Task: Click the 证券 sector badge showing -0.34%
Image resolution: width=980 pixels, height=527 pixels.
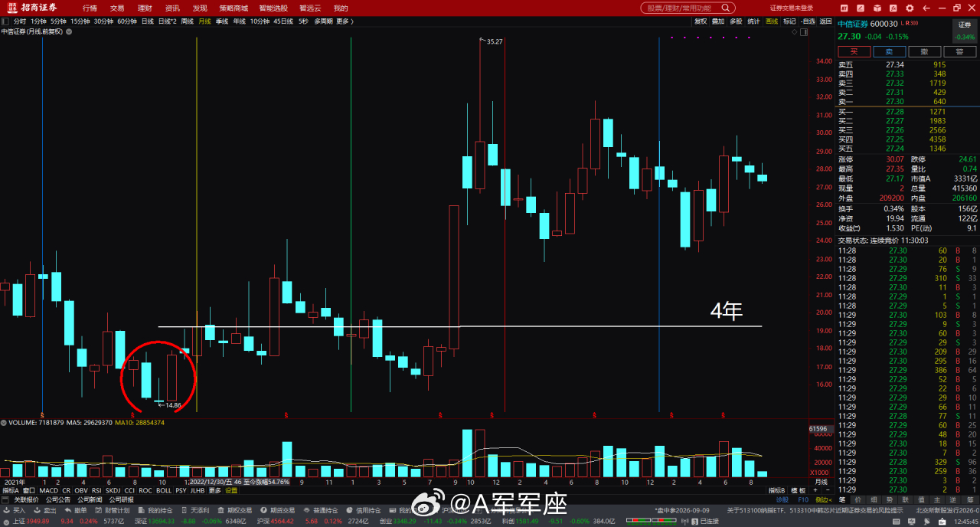Action: pyautogui.click(x=965, y=31)
